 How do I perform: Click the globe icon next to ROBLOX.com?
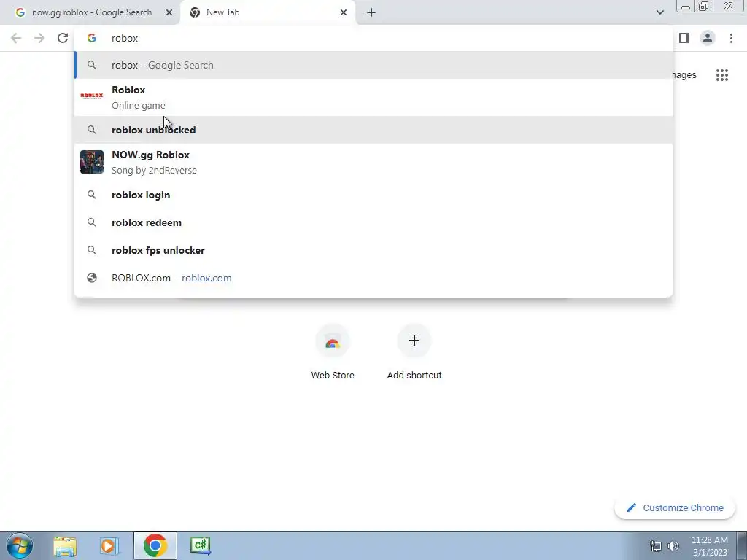coord(92,278)
